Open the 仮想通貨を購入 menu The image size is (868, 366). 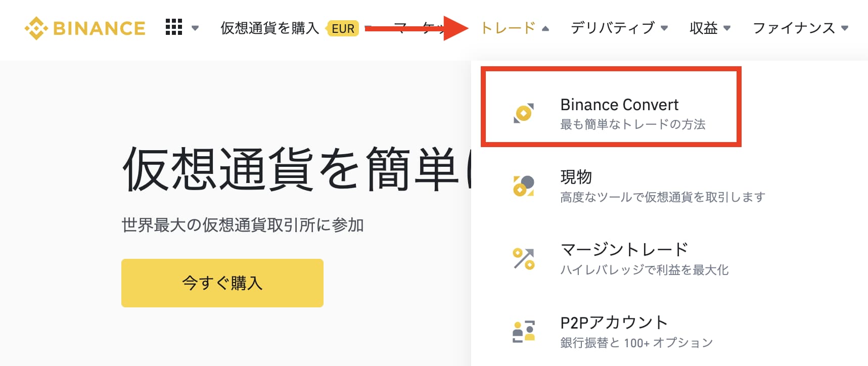pyautogui.click(x=268, y=29)
